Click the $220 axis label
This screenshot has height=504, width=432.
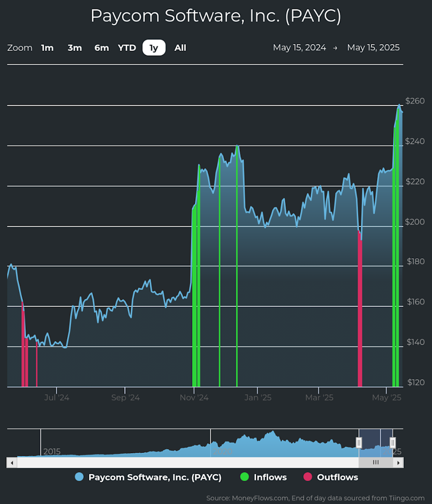(x=415, y=182)
